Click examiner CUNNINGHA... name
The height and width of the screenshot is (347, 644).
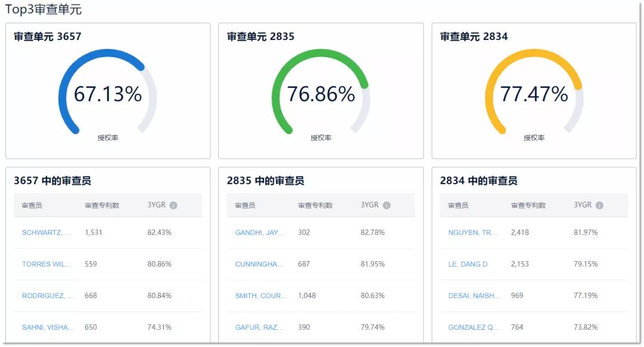[259, 264]
